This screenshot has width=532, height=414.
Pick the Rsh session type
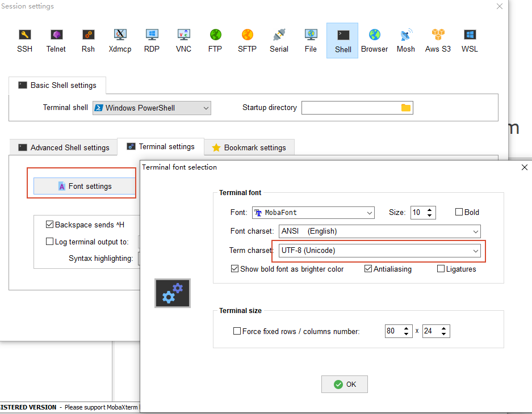tap(88, 41)
